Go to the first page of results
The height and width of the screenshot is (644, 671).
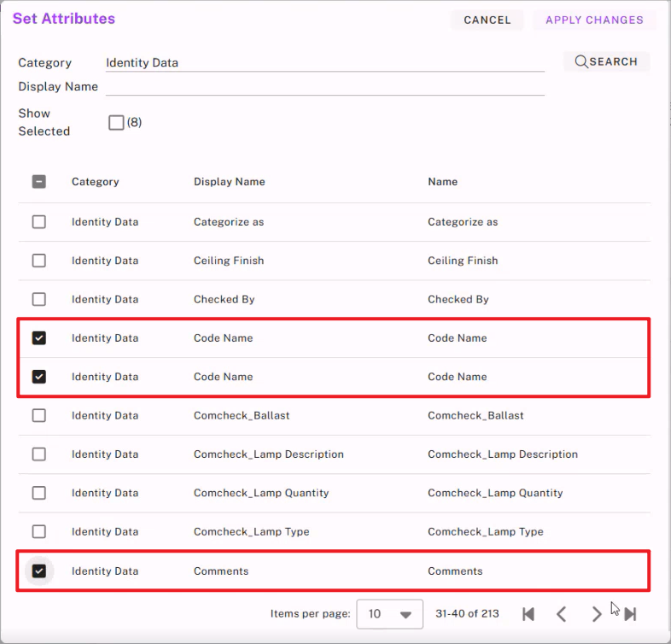point(528,614)
